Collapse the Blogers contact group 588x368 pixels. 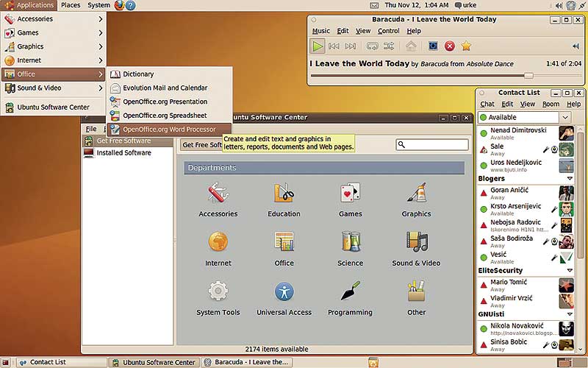coord(570,179)
